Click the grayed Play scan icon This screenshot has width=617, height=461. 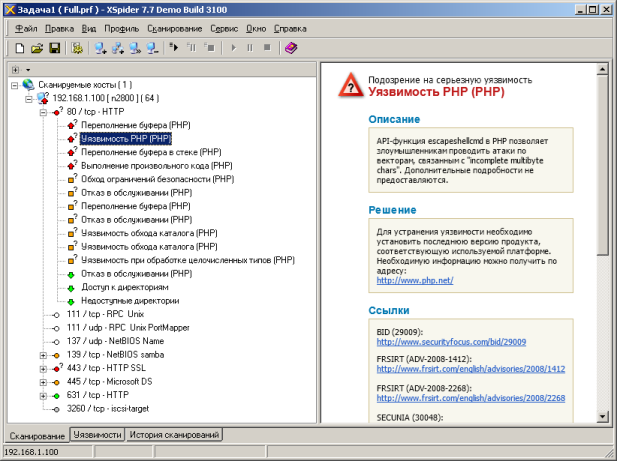234,48
